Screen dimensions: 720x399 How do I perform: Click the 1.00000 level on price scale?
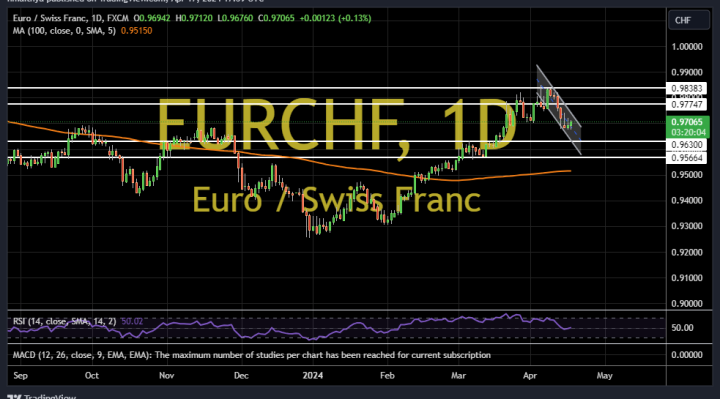[687, 47]
